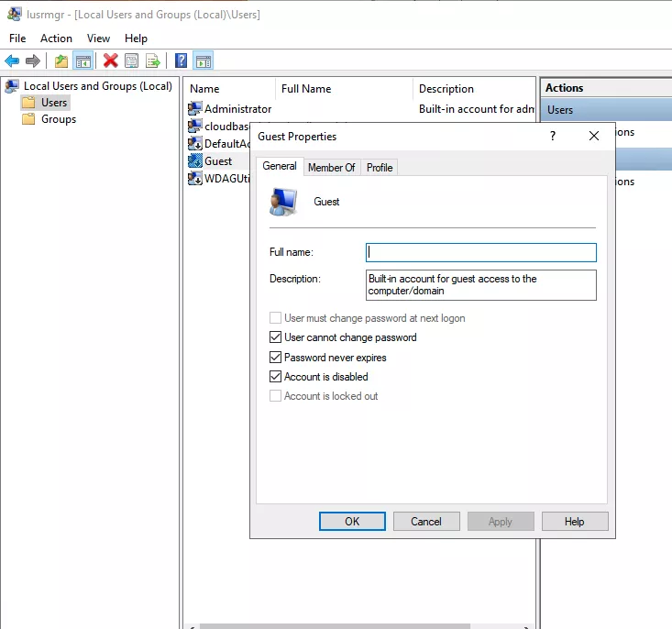Select Local Users and Groups root node
The height and width of the screenshot is (629, 672).
point(97,86)
